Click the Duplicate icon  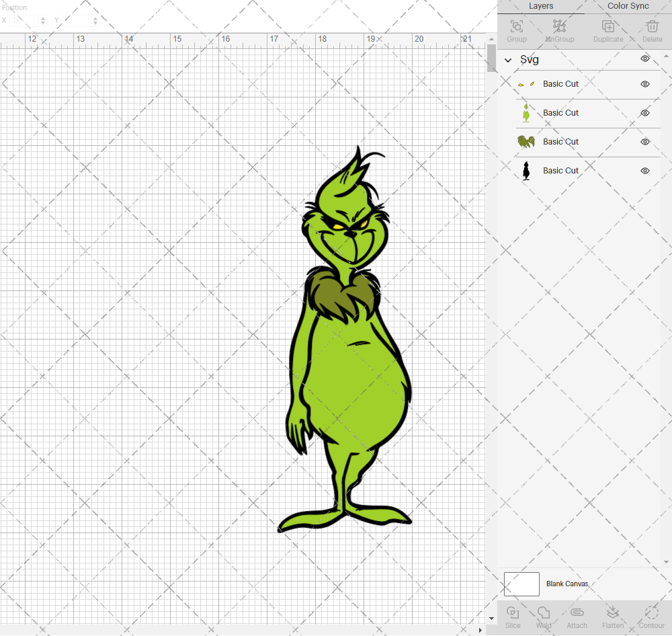(x=607, y=27)
